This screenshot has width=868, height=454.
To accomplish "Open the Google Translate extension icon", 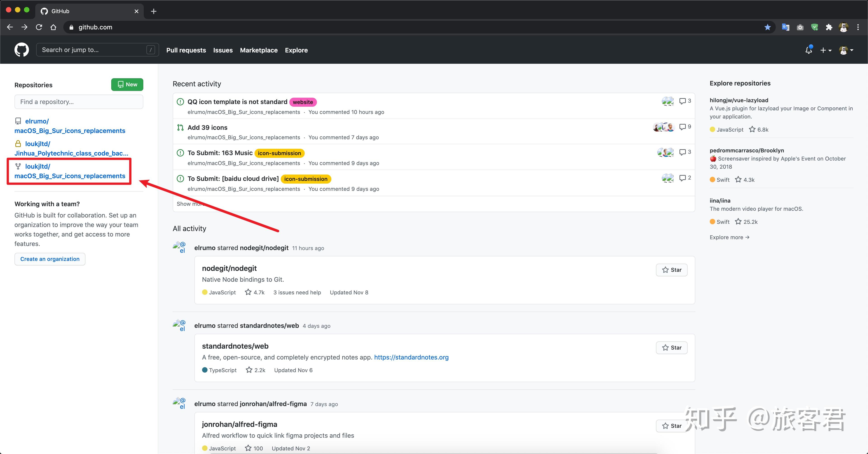I will [x=785, y=27].
